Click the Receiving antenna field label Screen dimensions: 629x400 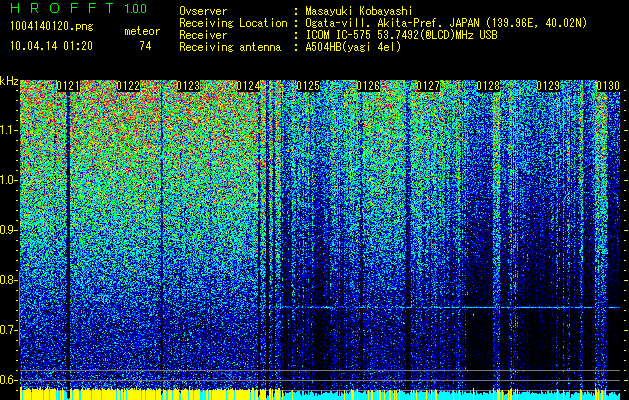pos(230,47)
